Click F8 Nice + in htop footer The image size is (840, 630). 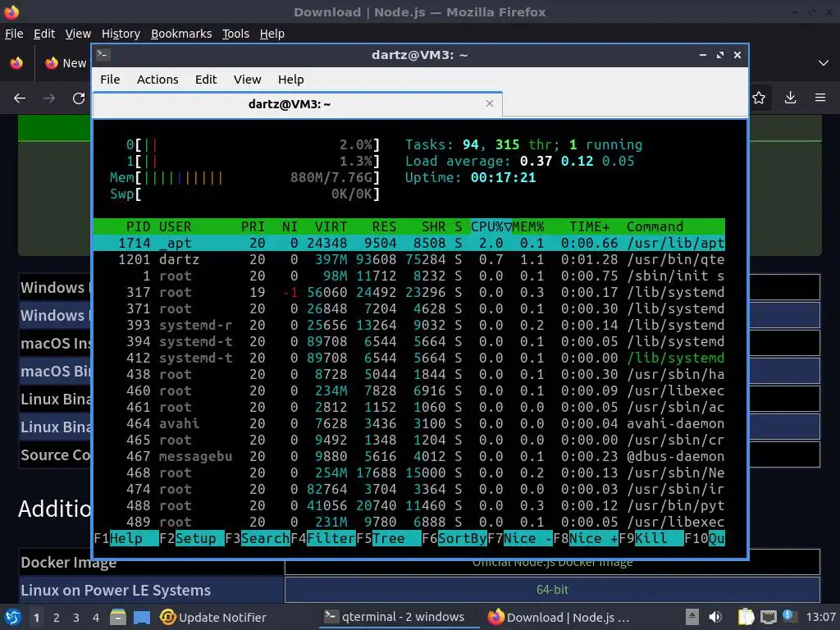pyautogui.click(x=586, y=538)
